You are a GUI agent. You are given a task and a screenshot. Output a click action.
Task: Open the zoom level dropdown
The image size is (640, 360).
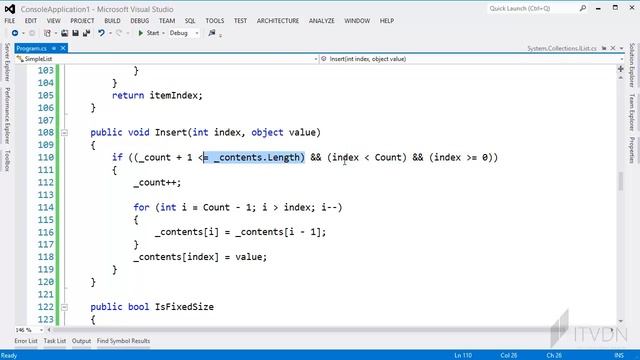(41, 330)
